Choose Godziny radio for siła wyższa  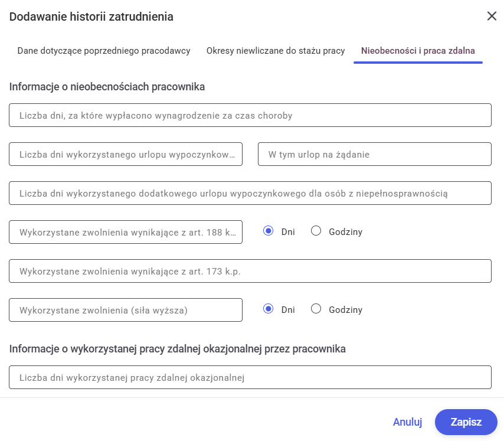pos(316,309)
